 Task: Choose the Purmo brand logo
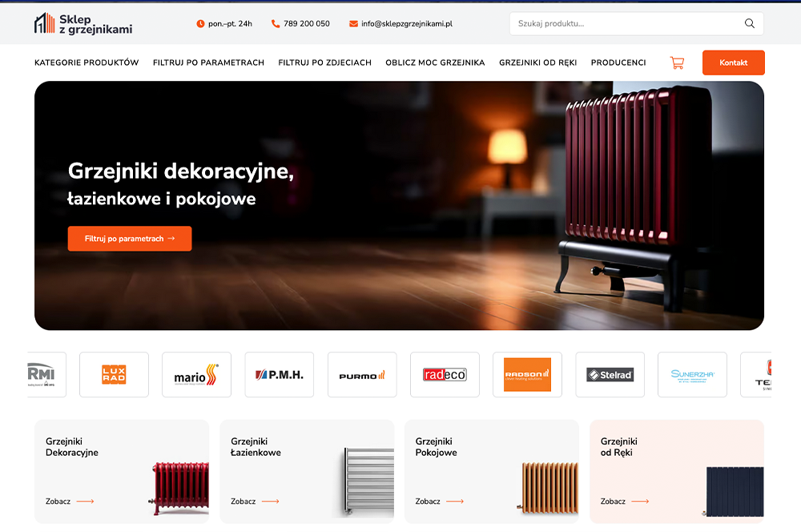point(362,374)
